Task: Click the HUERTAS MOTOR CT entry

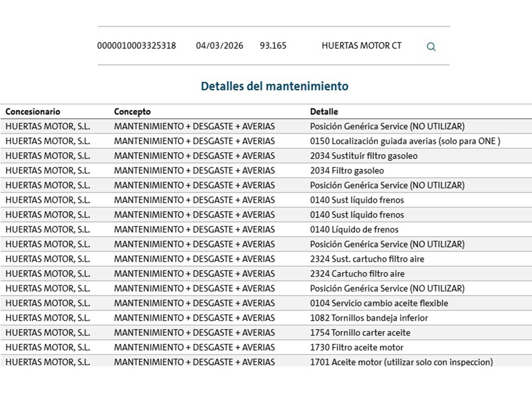Action: coord(361,46)
